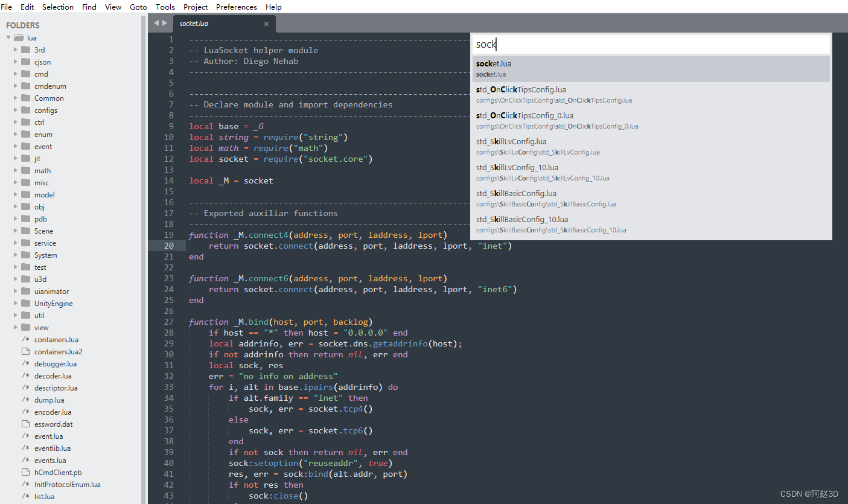This screenshot has height=504, width=848.
Task: Click the System folder icon
Action: tap(25, 255)
